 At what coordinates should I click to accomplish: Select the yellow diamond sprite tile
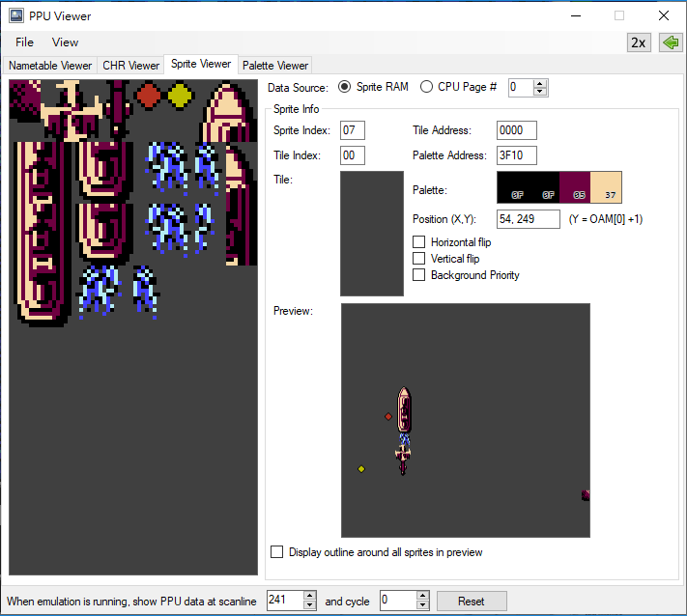coord(180,95)
